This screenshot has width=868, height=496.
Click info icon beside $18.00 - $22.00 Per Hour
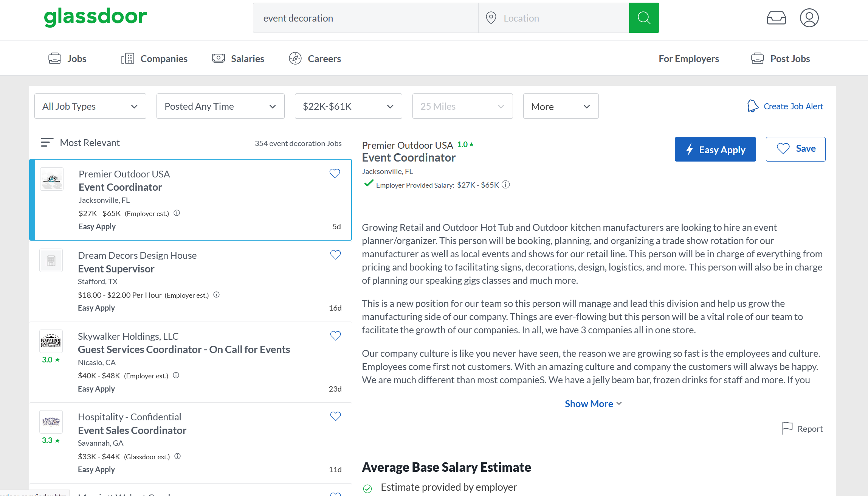[216, 295]
